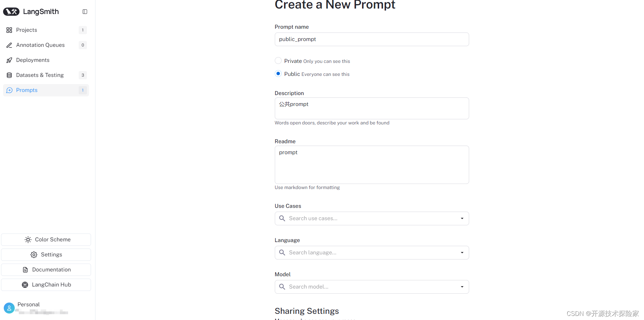644x320 pixels.
Task: Click the LangSmith logo icon
Action: coord(11,12)
